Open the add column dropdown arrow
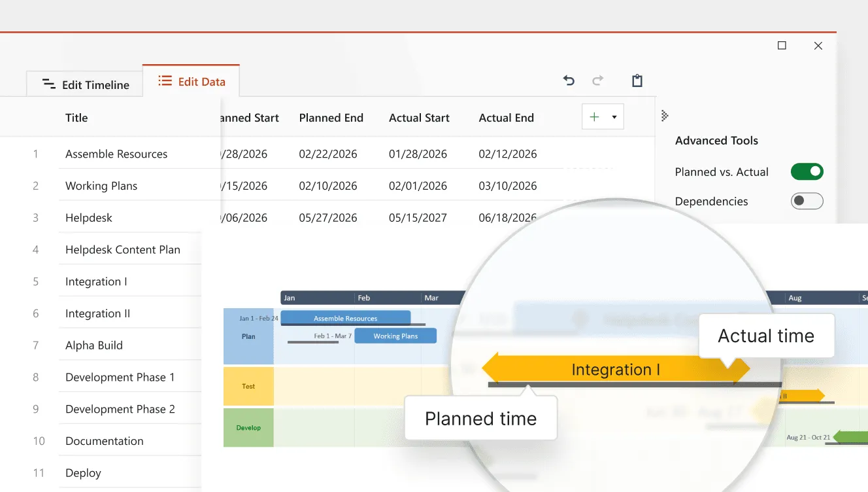The width and height of the screenshot is (868, 492). (x=614, y=118)
